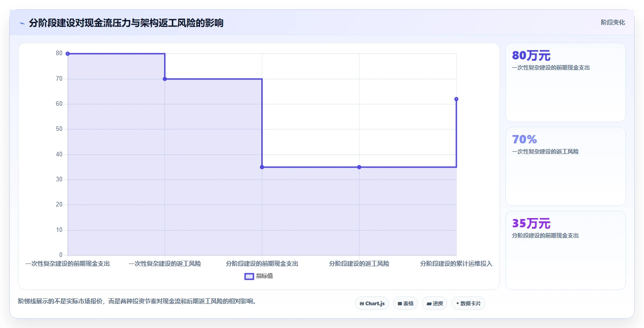
Task: Select the 表格 chip
Action: [x=405, y=303]
